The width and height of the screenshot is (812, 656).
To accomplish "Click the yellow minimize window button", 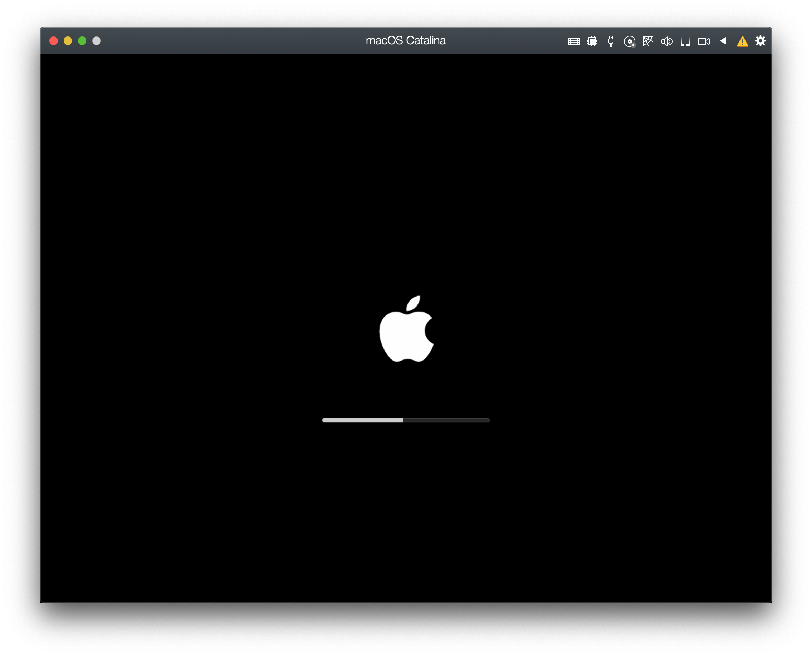I will (68, 41).
